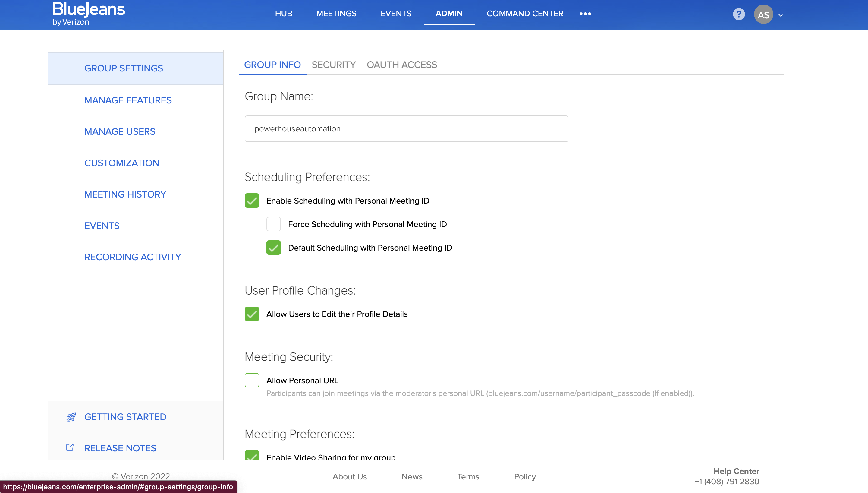Viewport: 868px width, 493px height.
Task: Uncheck Enable Scheduling with Personal Meeting ID
Action: (252, 201)
